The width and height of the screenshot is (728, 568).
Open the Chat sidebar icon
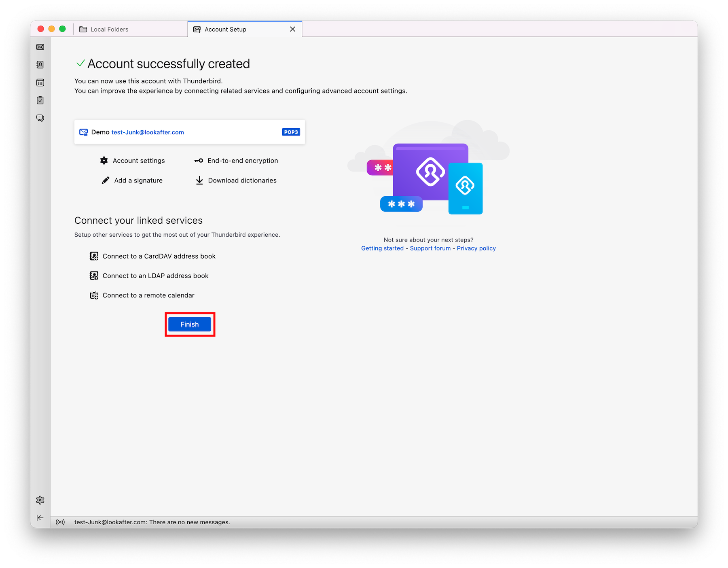pyautogui.click(x=40, y=118)
